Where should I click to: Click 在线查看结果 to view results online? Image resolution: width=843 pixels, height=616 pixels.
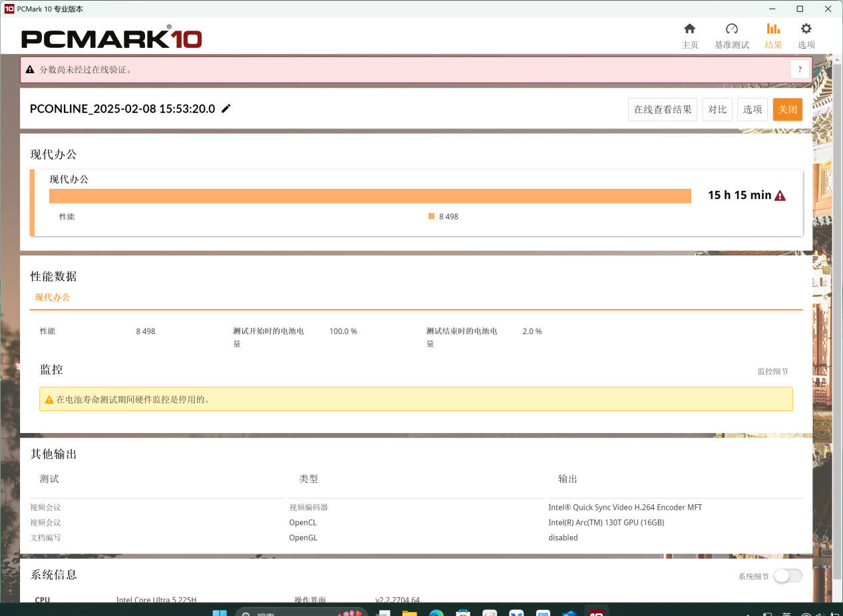click(662, 110)
